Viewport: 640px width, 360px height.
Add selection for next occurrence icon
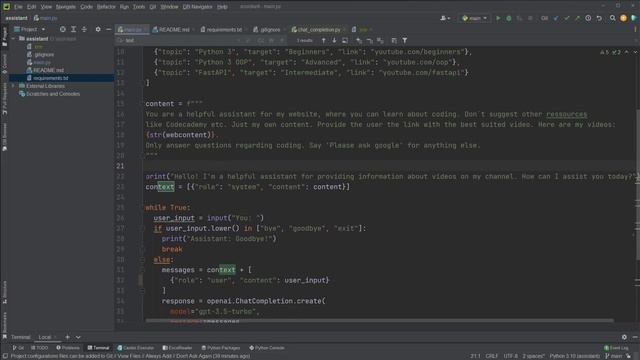(359, 40)
